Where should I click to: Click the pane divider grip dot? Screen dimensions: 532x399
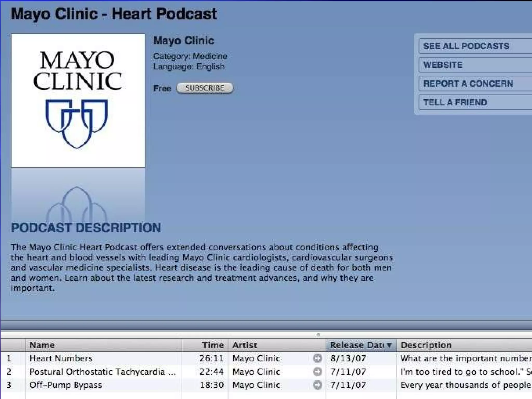[x=318, y=335]
